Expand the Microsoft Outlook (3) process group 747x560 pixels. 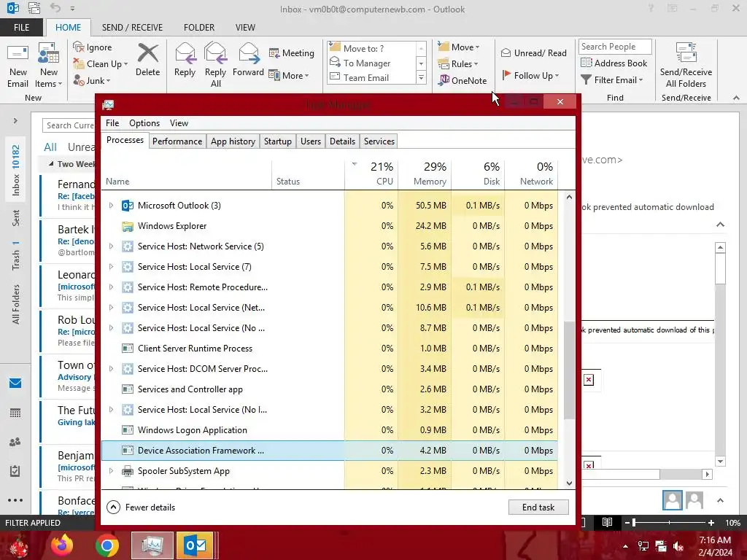pyautogui.click(x=111, y=205)
